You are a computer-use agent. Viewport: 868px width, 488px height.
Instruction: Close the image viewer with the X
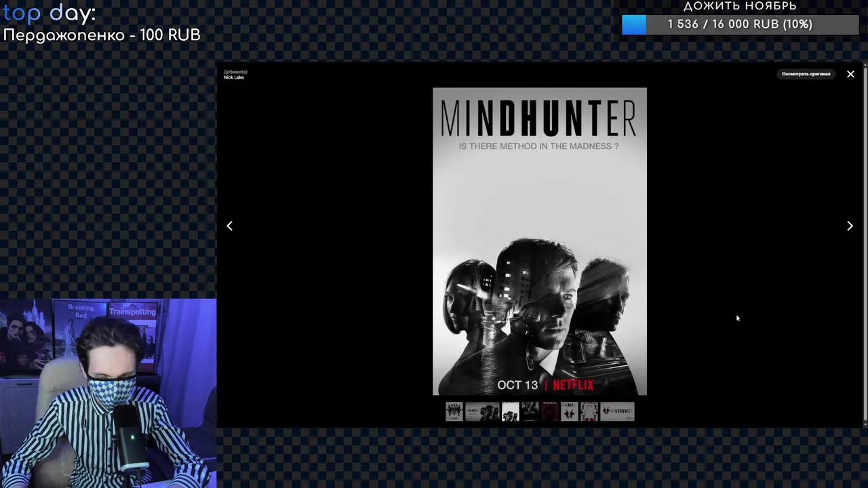click(x=850, y=74)
